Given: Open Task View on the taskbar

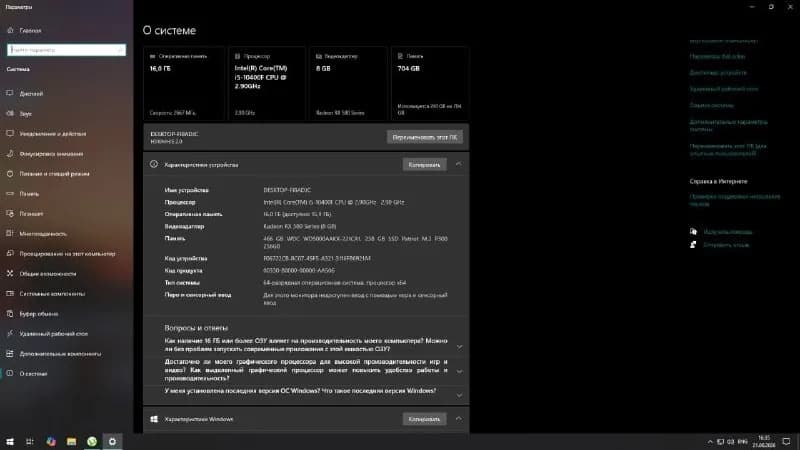Looking at the screenshot, I should pyautogui.click(x=30, y=441).
